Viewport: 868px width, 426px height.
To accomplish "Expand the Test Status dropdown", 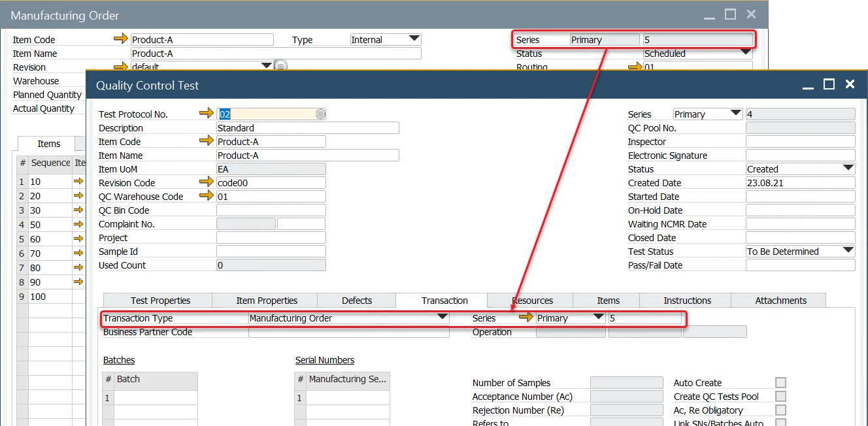I will (848, 251).
